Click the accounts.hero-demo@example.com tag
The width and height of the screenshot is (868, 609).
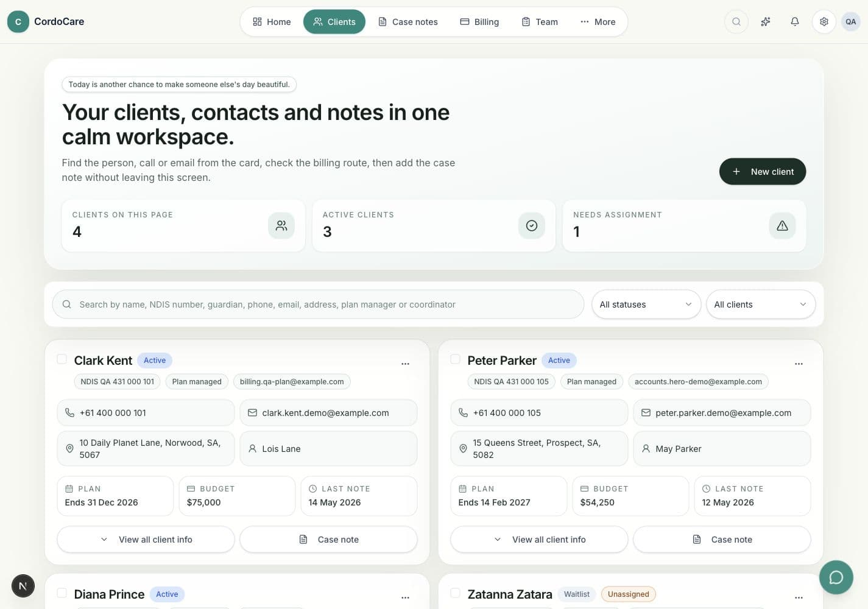pyautogui.click(x=698, y=382)
